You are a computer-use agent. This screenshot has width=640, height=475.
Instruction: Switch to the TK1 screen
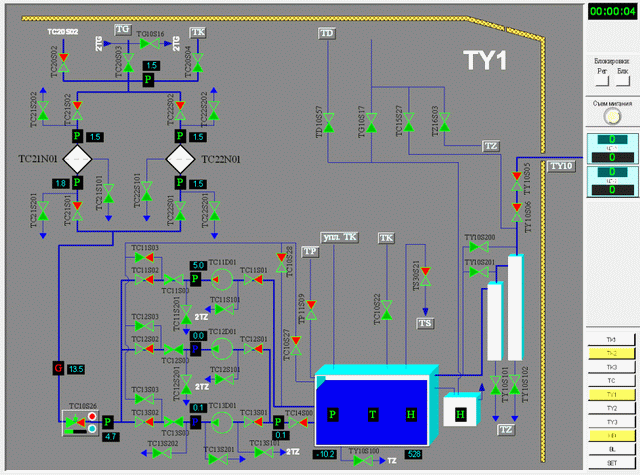pyautogui.click(x=611, y=340)
